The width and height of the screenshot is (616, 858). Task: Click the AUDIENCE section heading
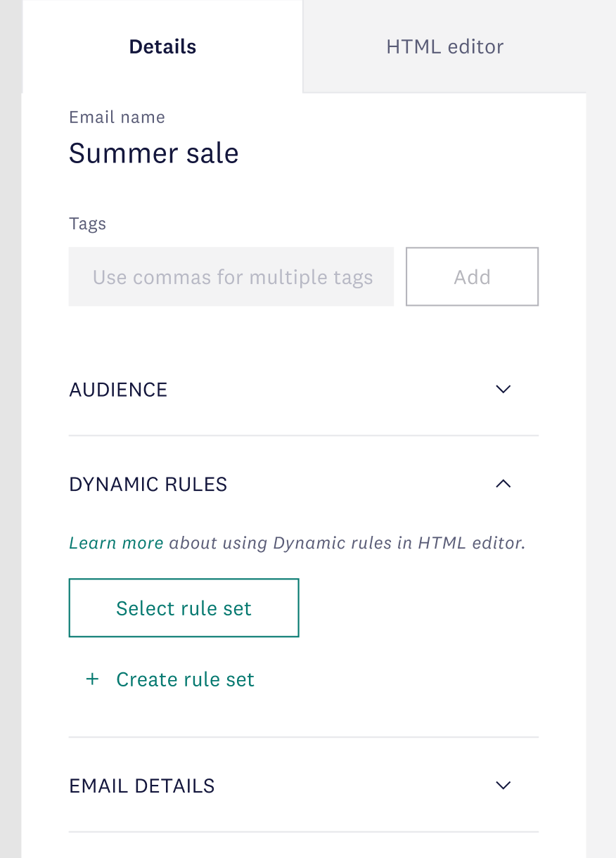click(118, 390)
